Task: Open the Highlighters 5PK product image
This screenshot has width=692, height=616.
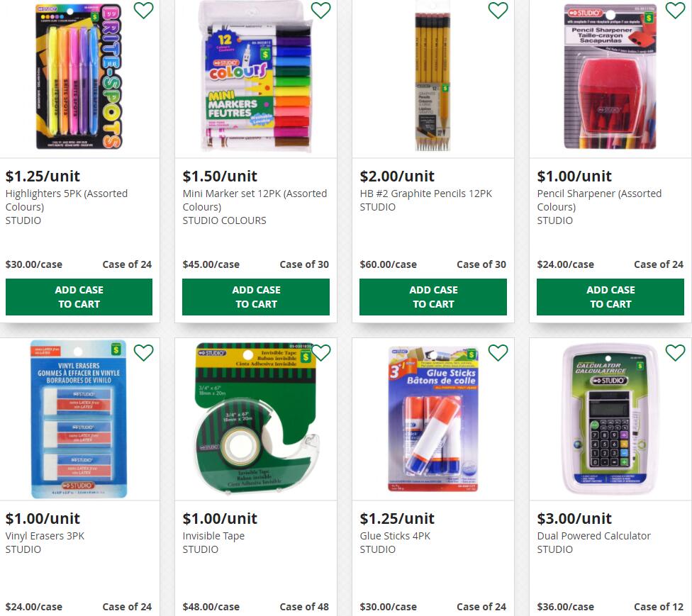Action: point(79,77)
